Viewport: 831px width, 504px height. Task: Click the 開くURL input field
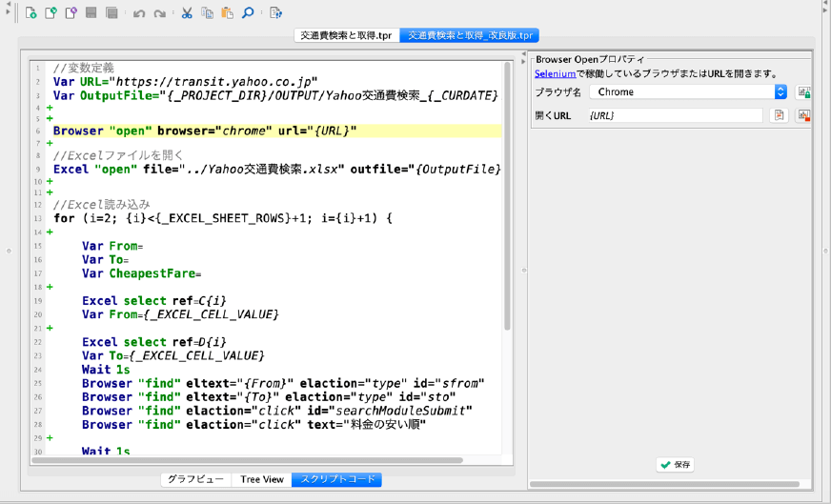click(675, 115)
